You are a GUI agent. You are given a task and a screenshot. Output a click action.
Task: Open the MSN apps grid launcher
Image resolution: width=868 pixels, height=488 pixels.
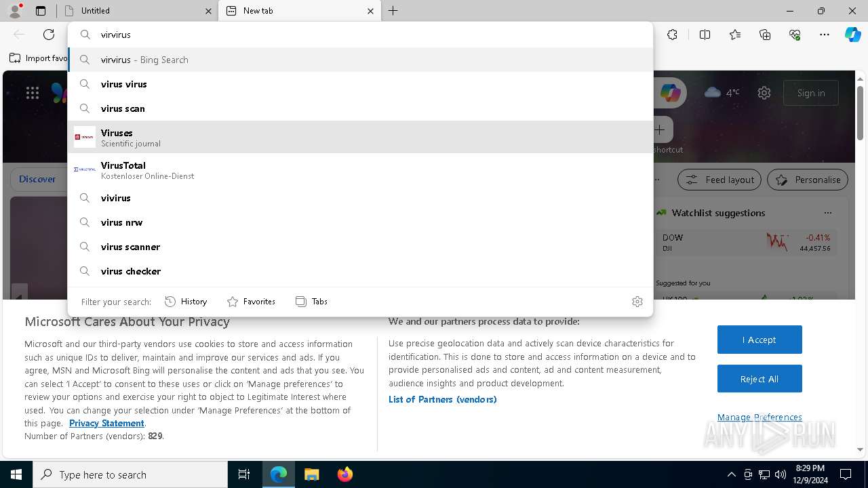click(33, 93)
